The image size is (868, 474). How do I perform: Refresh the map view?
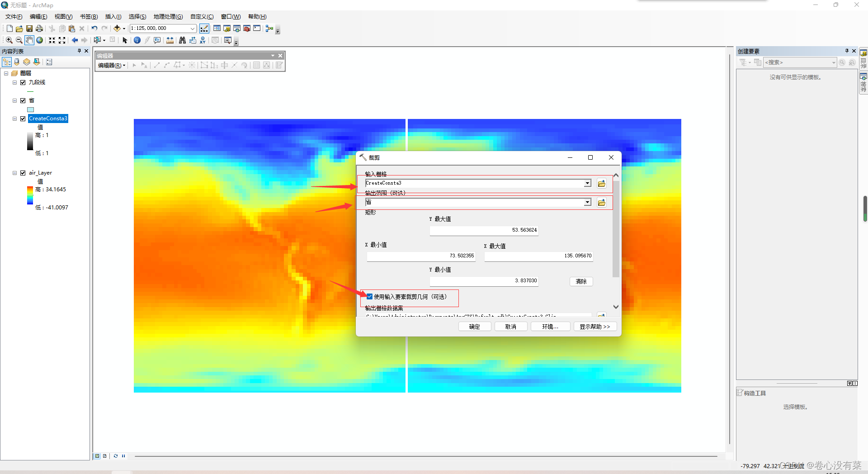(x=116, y=456)
